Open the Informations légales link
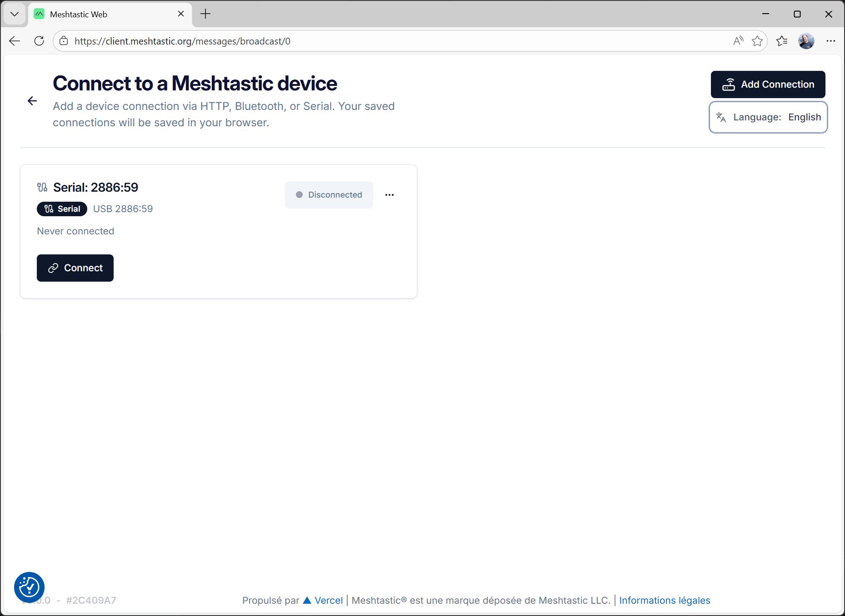 664,600
